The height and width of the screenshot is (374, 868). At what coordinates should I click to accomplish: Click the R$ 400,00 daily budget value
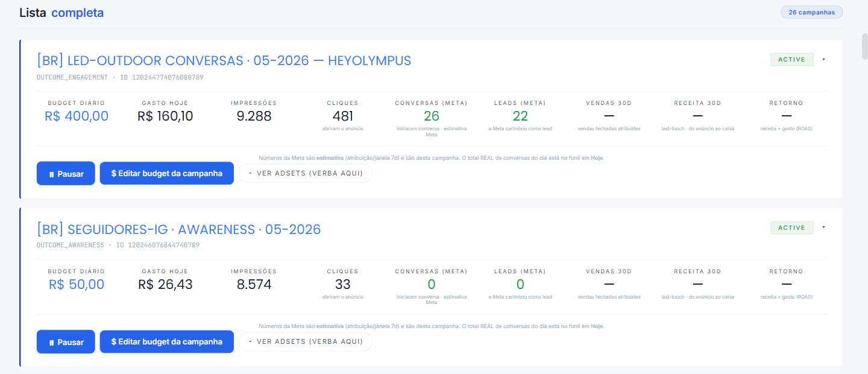[x=77, y=116]
